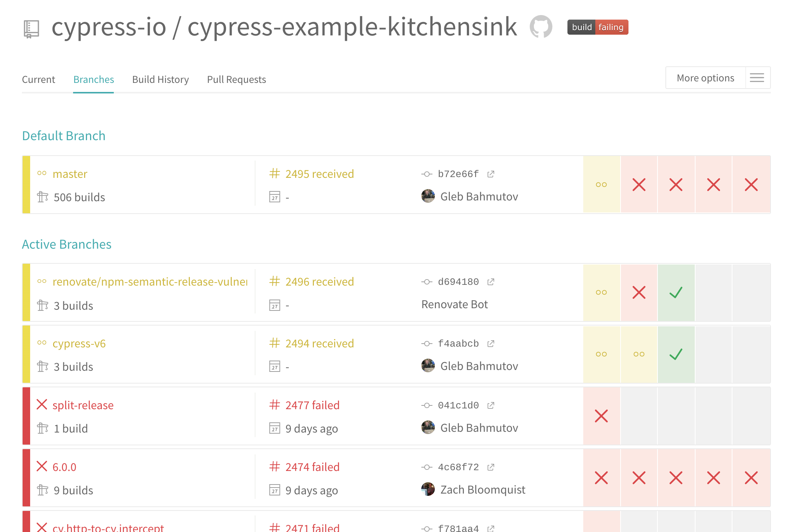792x532 pixels.
Task: Open external link icon beside commit 4c68f72
Action: click(x=491, y=467)
